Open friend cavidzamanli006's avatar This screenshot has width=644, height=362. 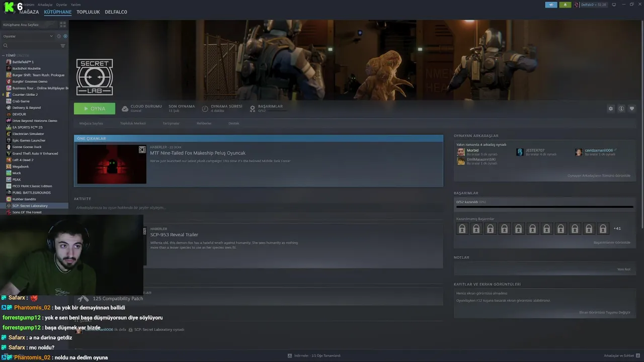click(x=579, y=152)
